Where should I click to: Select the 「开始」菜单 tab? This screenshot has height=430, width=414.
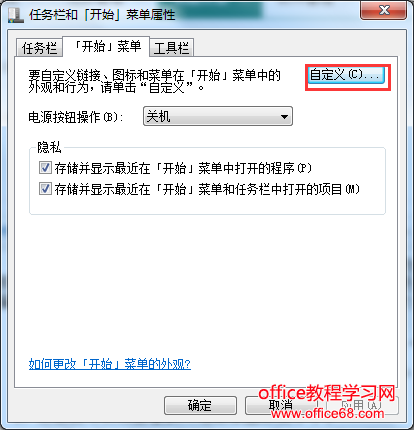coord(106,46)
